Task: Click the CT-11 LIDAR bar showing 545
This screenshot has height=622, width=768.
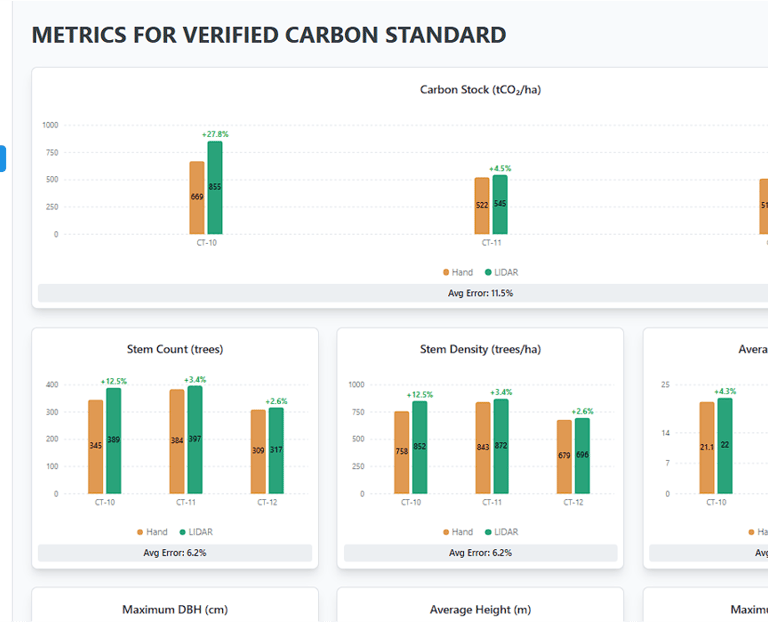Action: point(500,205)
